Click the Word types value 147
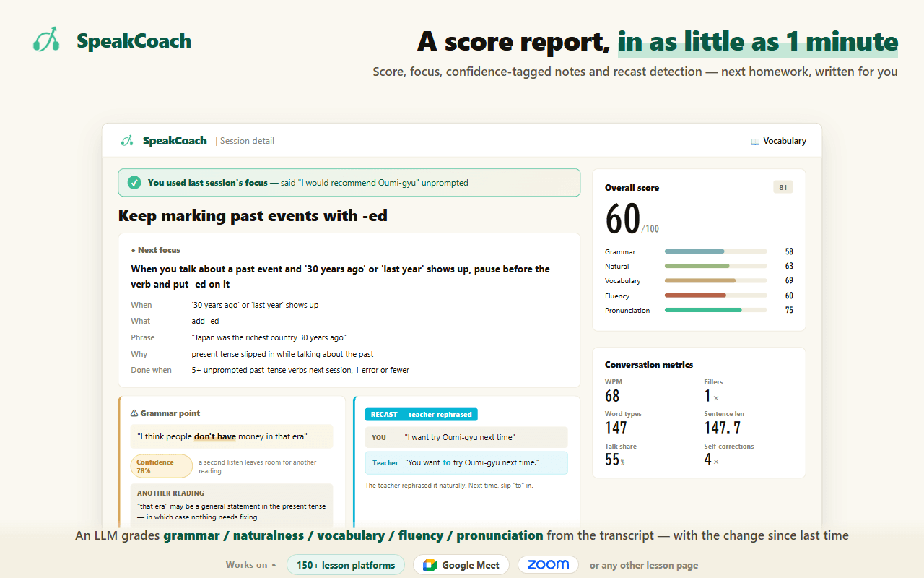 click(x=616, y=428)
